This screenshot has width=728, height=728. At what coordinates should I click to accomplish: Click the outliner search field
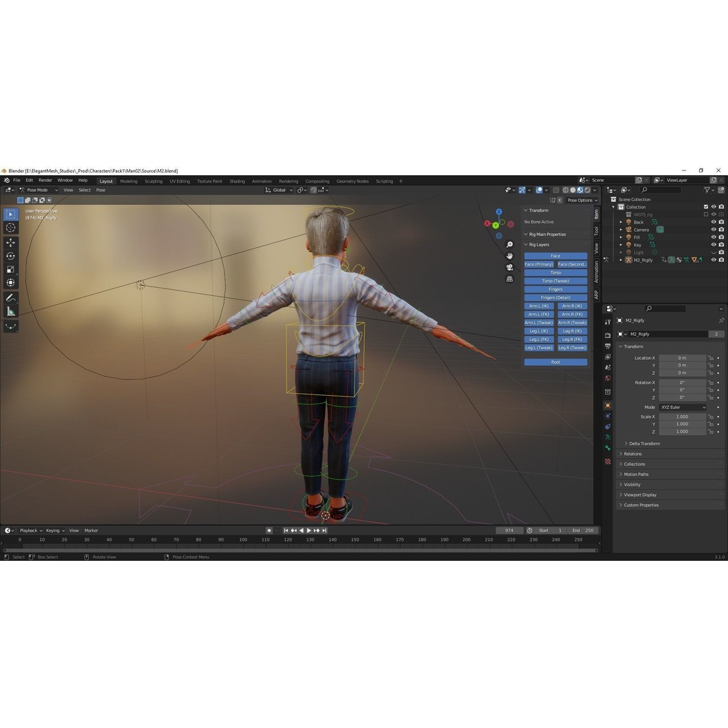661,190
